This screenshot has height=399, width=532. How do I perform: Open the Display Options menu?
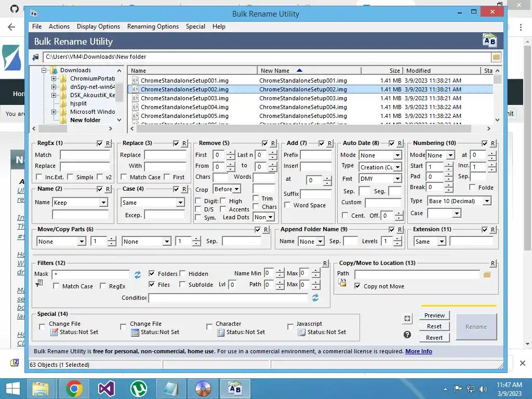point(98,26)
